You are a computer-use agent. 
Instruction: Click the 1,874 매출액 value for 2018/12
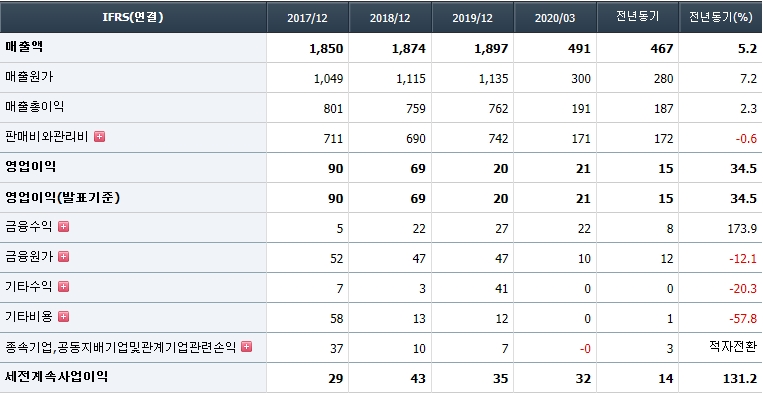409,49
